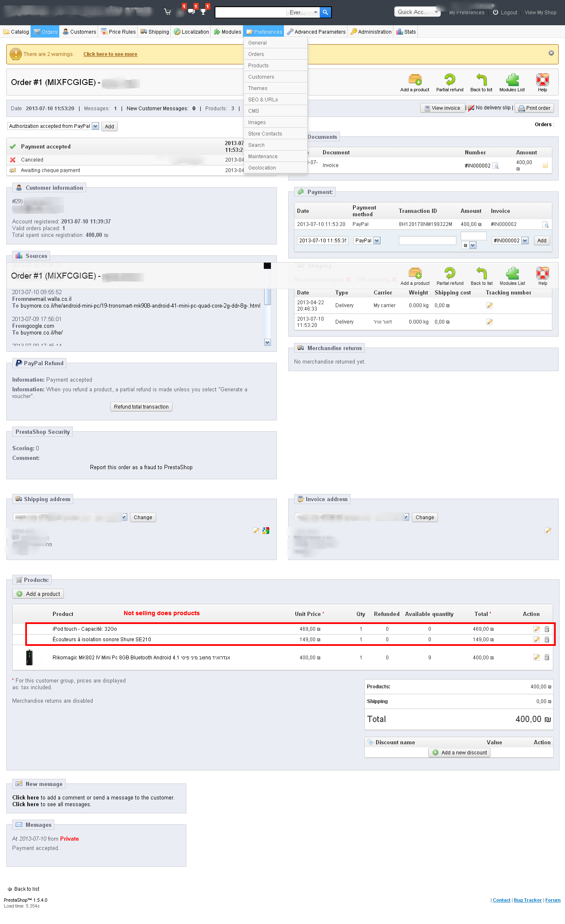Click View My Shop link
Image resolution: width=565 pixels, height=924 pixels.
point(541,13)
